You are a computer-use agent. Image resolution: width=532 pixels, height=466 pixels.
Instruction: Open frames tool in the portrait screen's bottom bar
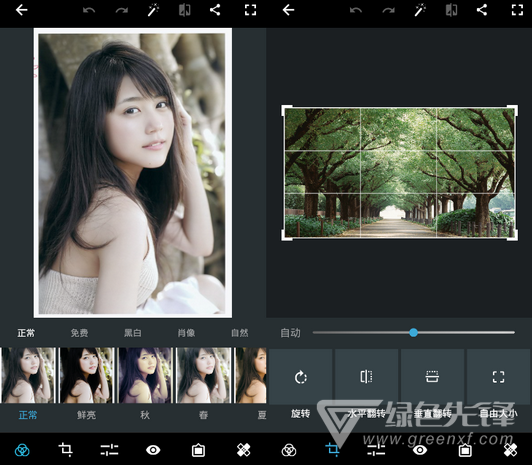click(x=198, y=450)
